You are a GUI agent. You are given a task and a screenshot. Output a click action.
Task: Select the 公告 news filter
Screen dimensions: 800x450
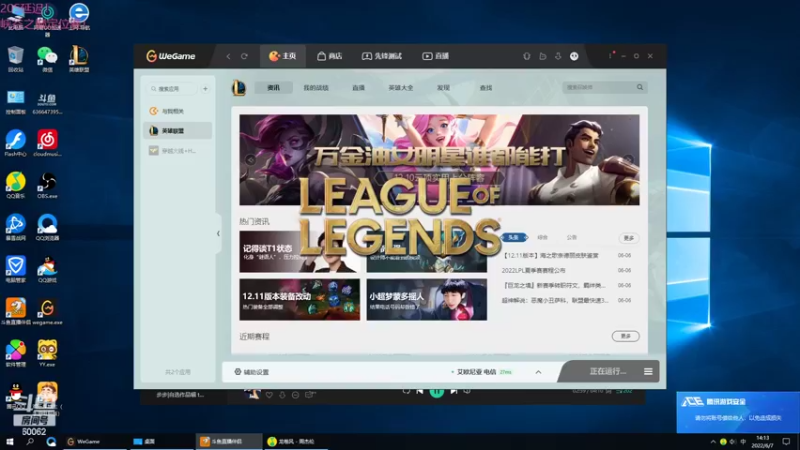click(x=571, y=237)
